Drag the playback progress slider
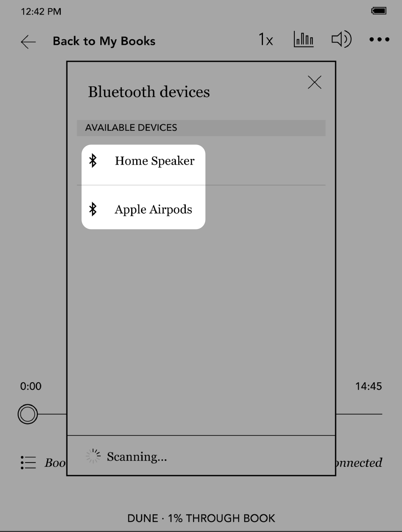402x532 pixels. pyautogui.click(x=27, y=414)
